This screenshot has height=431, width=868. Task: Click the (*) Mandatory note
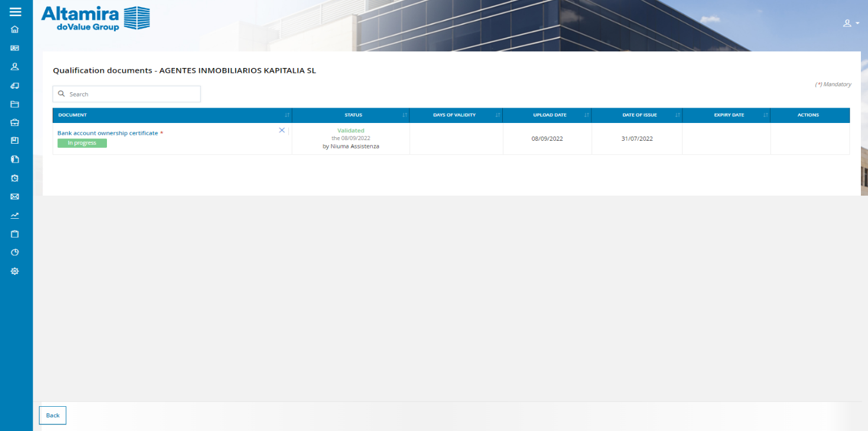[x=833, y=85]
